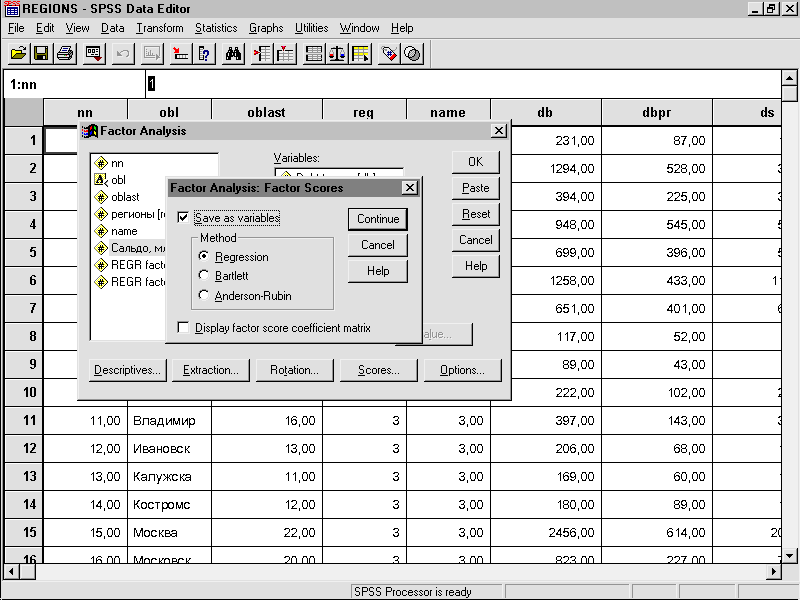Click the Insert Variable toolbar icon
This screenshot has height=600, width=800.
coord(286,54)
